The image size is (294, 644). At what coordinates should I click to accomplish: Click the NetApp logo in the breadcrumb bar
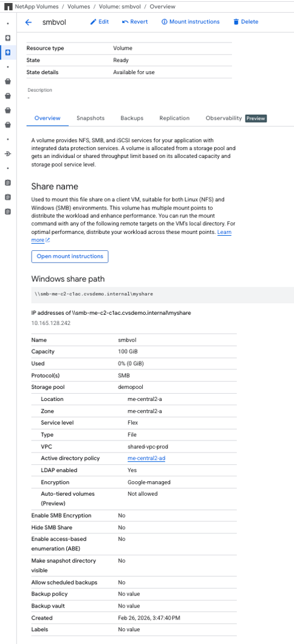pos(9,7)
